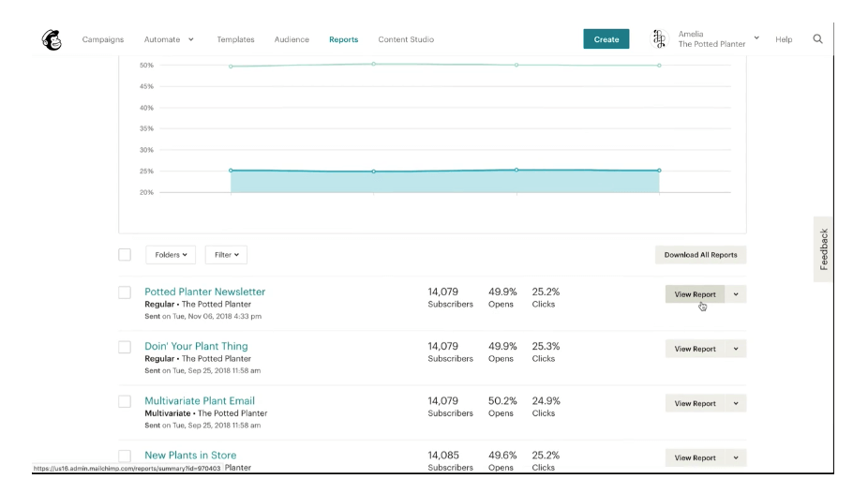
Task: Tick the select-all reports checkbox
Action: click(x=125, y=255)
